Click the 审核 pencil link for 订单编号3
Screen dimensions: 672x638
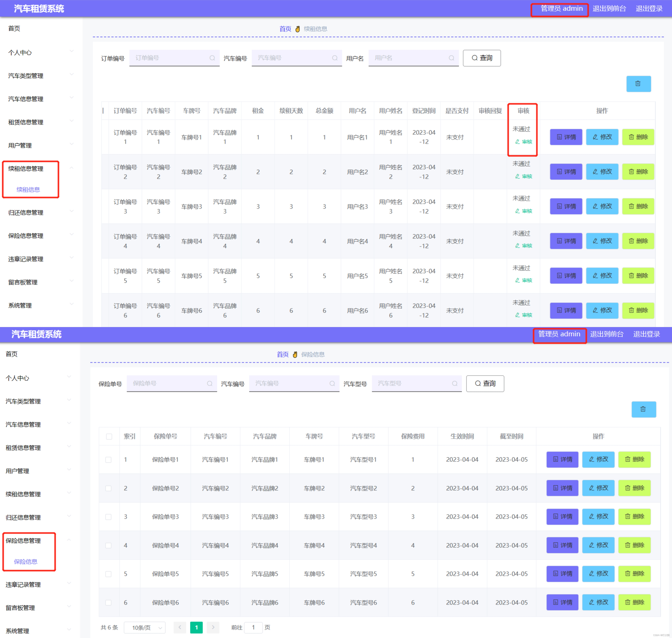[523, 211]
